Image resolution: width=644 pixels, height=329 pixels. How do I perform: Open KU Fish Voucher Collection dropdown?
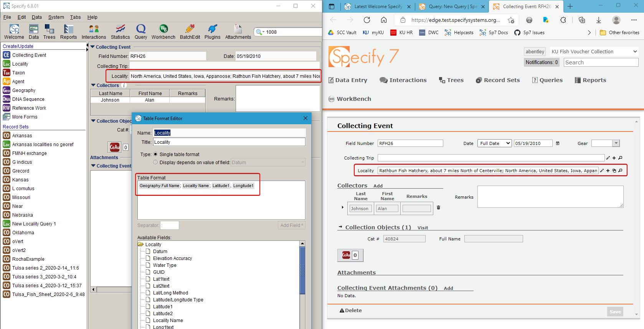point(594,51)
